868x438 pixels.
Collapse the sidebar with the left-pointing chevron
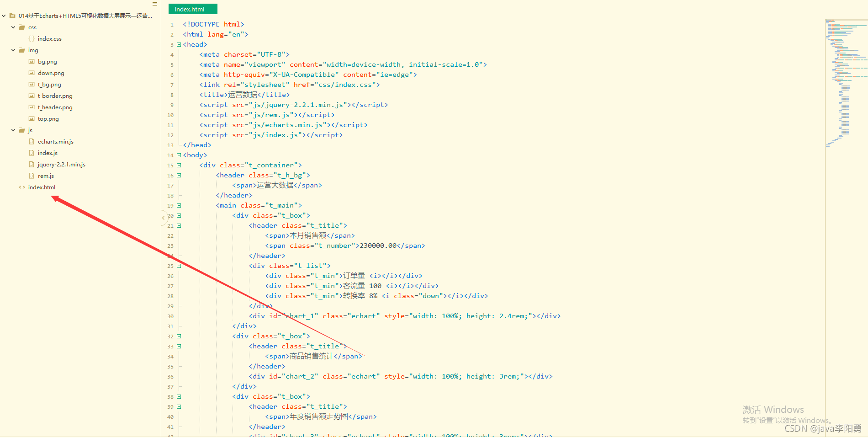(x=164, y=218)
